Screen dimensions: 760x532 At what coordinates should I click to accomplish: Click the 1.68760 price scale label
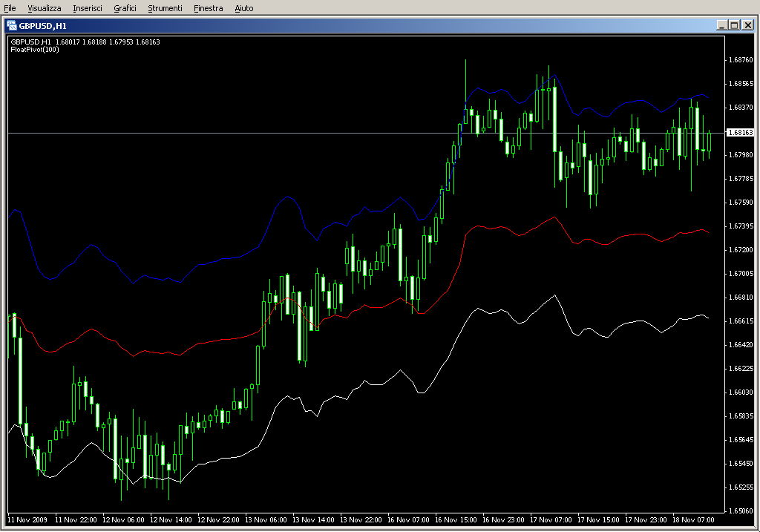741,60
